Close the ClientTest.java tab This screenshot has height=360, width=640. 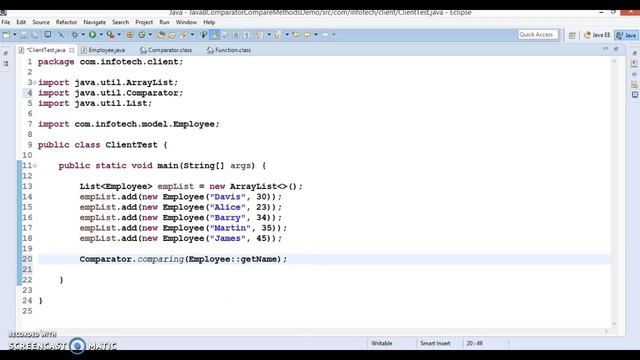(x=72, y=50)
